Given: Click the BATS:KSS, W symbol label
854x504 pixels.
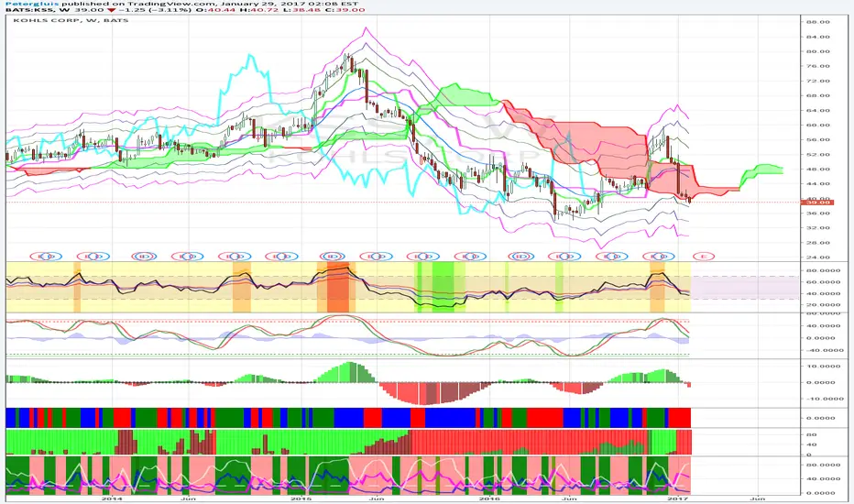Looking at the screenshot, I should [x=37, y=10].
